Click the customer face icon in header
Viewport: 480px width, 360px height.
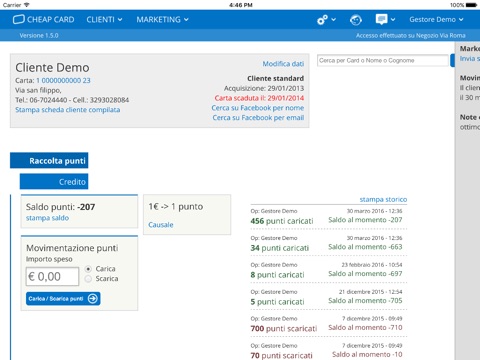tap(356, 20)
